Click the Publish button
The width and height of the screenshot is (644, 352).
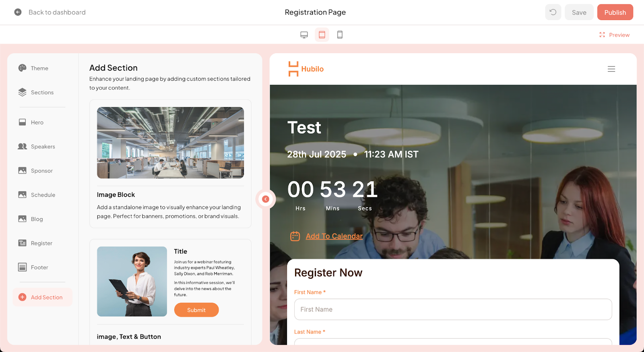(615, 12)
